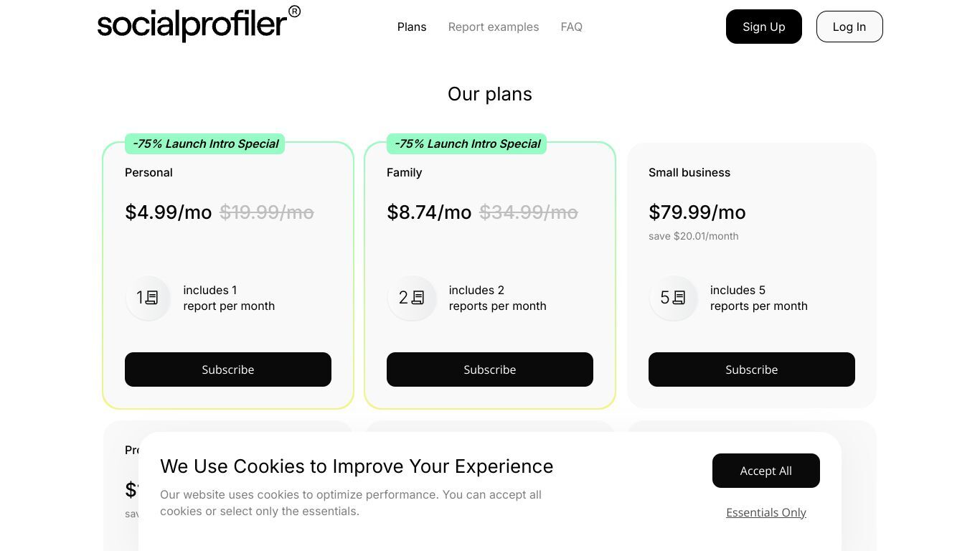Open the Plans menu item
This screenshot has height=551, width=980.
pyautogui.click(x=412, y=27)
